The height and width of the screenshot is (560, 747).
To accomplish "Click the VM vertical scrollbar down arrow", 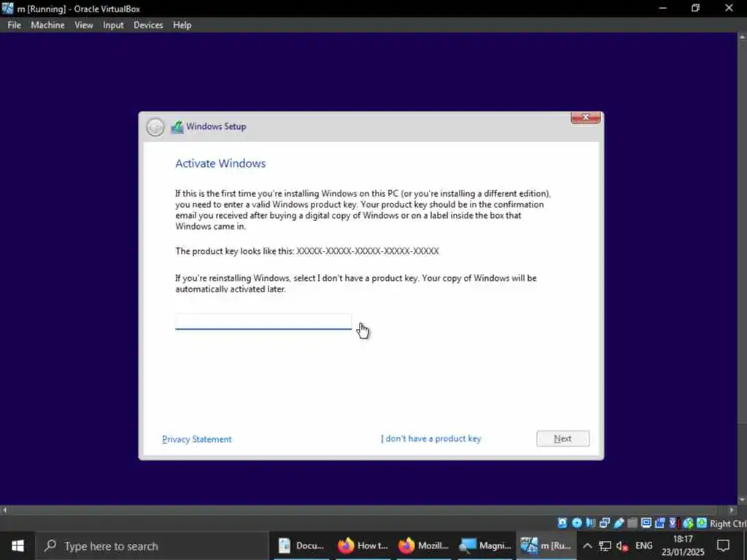I will (742, 499).
